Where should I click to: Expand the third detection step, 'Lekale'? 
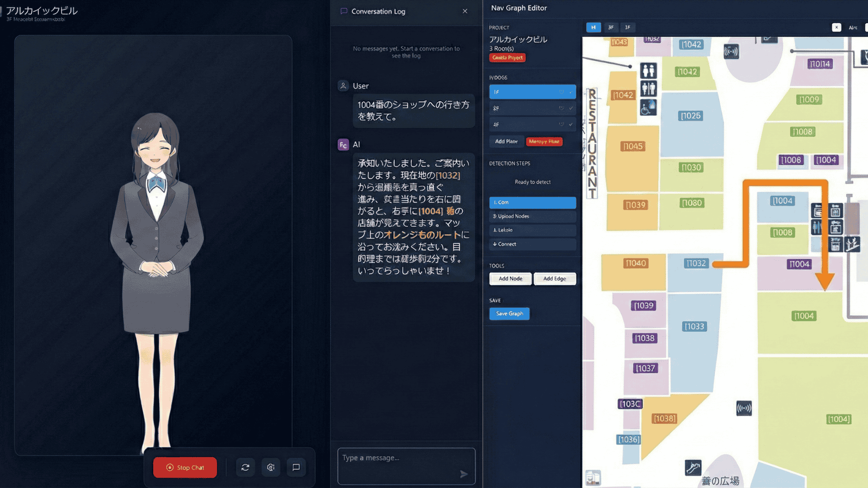click(532, 230)
